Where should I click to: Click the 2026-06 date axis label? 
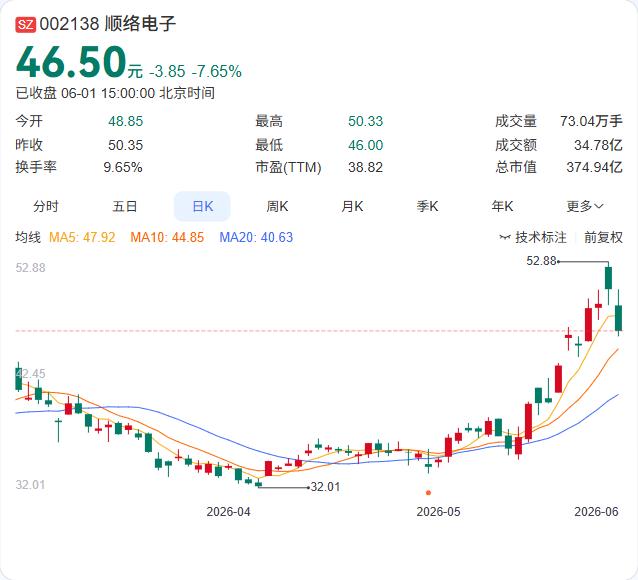596,512
